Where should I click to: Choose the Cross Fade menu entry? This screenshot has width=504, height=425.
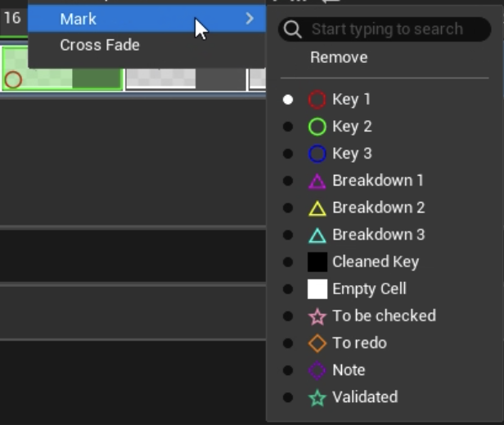(100, 45)
